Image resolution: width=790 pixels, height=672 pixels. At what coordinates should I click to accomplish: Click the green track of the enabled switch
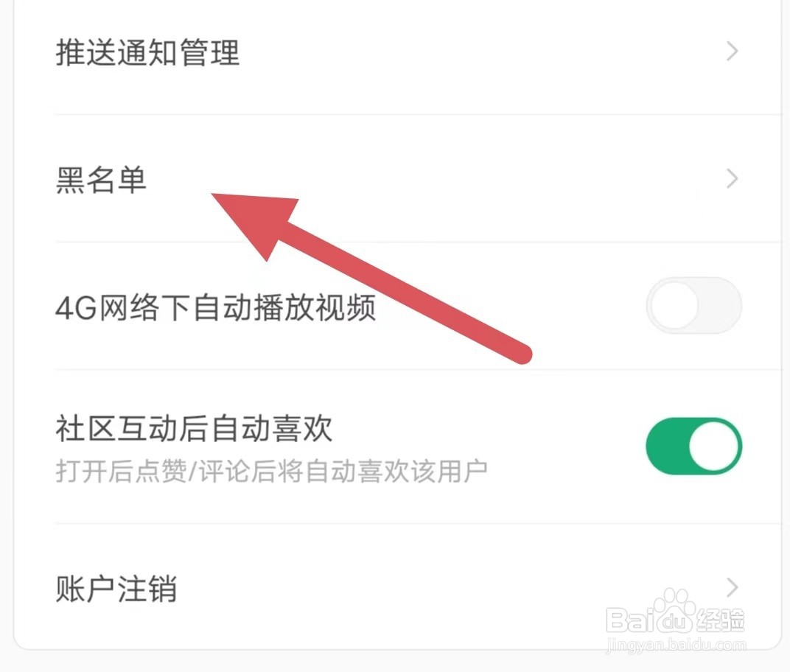666,446
